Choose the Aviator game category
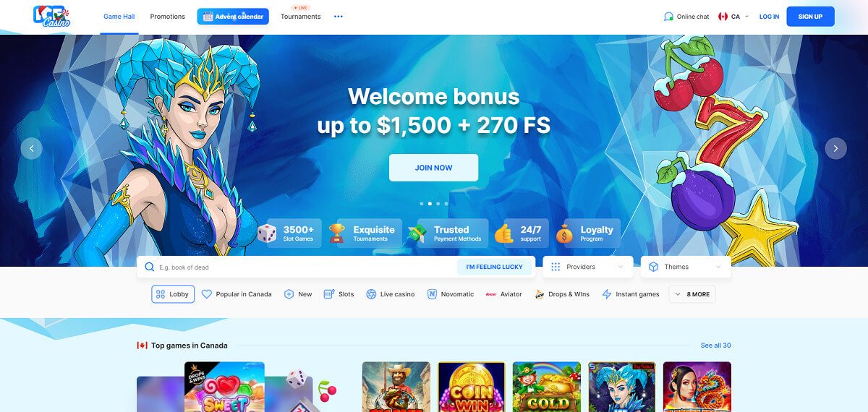This screenshot has width=868, height=412. [503, 294]
